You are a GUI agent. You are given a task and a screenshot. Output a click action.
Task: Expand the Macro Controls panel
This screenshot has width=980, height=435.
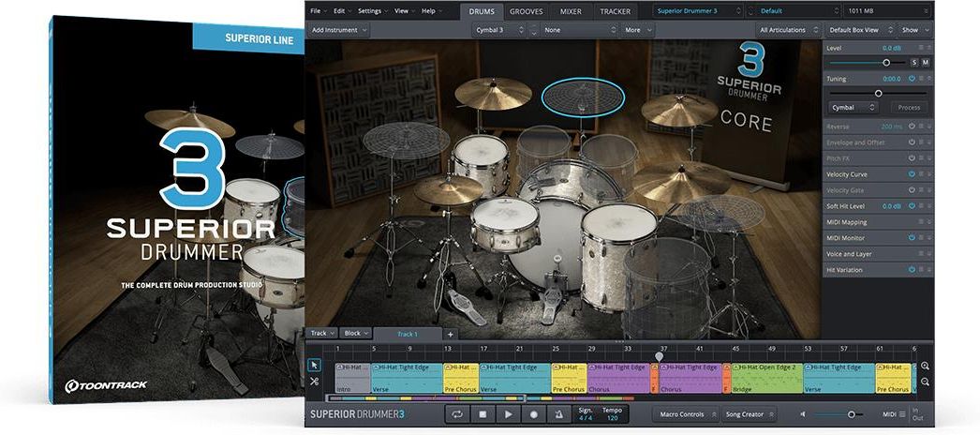tap(685, 414)
